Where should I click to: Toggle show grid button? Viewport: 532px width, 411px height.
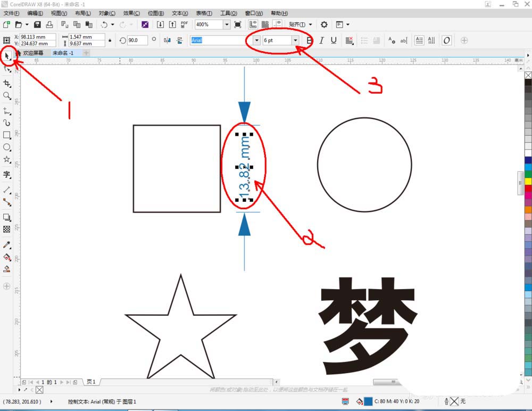[x=265, y=24]
